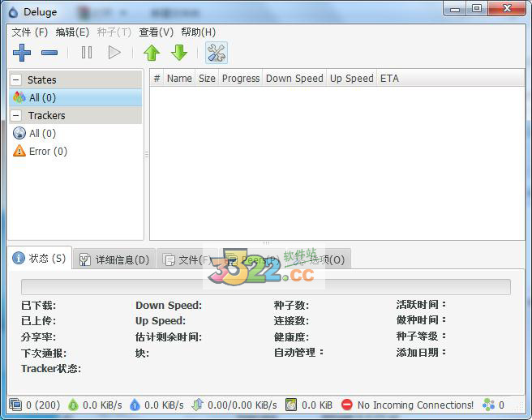Select All (0) under States
Viewport: 532px width, 420px height.
(75, 98)
